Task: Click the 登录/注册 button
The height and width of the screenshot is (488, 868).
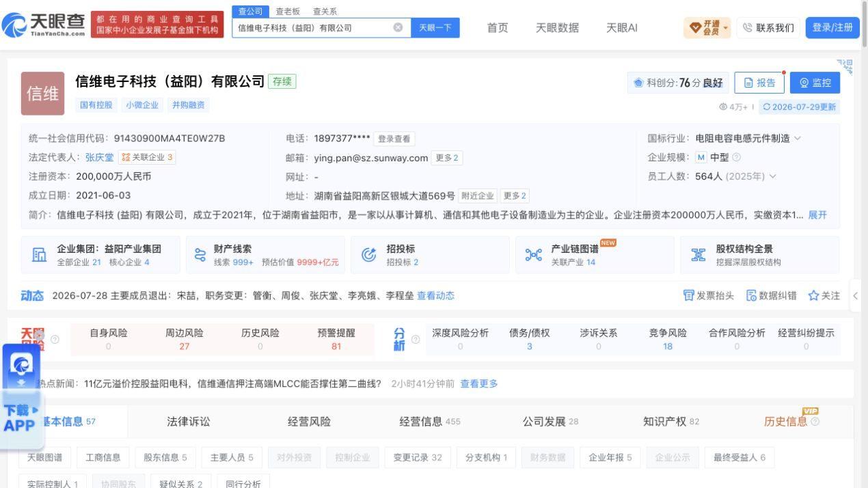Action: click(832, 27)
